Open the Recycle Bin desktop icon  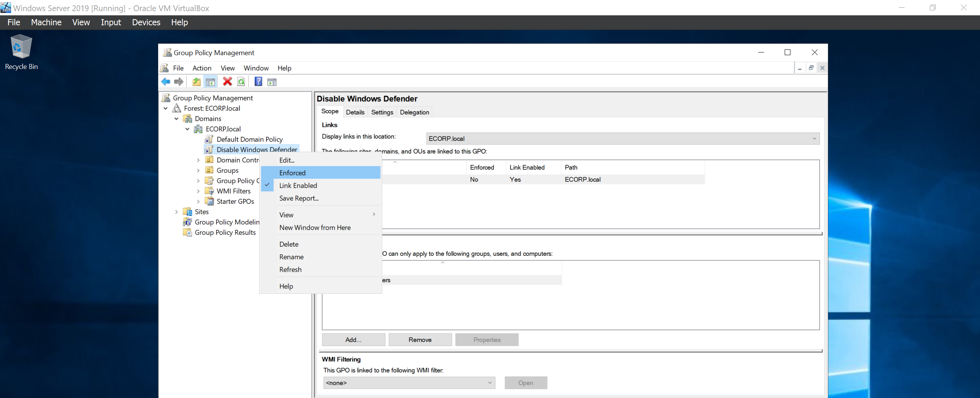[21, 52]
